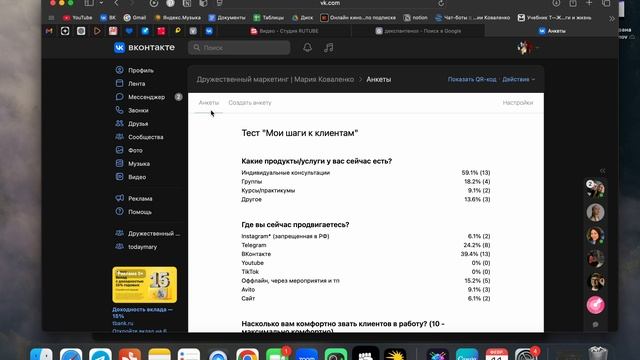Click Показать QR-код link
Screen dimensions: 640x360
[472, 79]
